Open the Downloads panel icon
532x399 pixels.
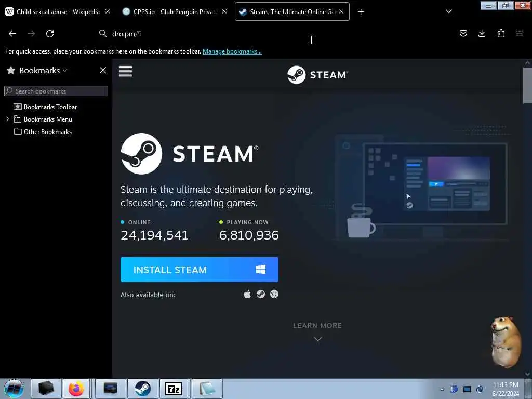tap(482, 33)
